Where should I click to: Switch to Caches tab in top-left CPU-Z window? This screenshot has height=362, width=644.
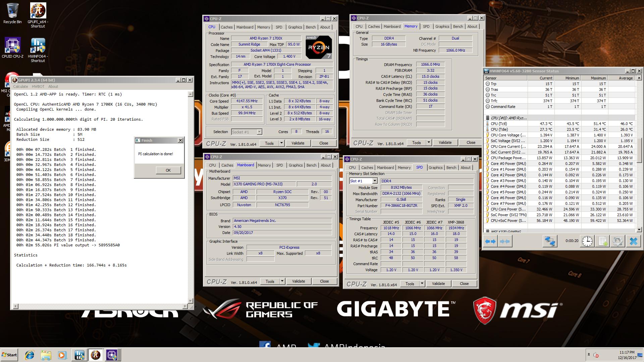pos(226,27)
